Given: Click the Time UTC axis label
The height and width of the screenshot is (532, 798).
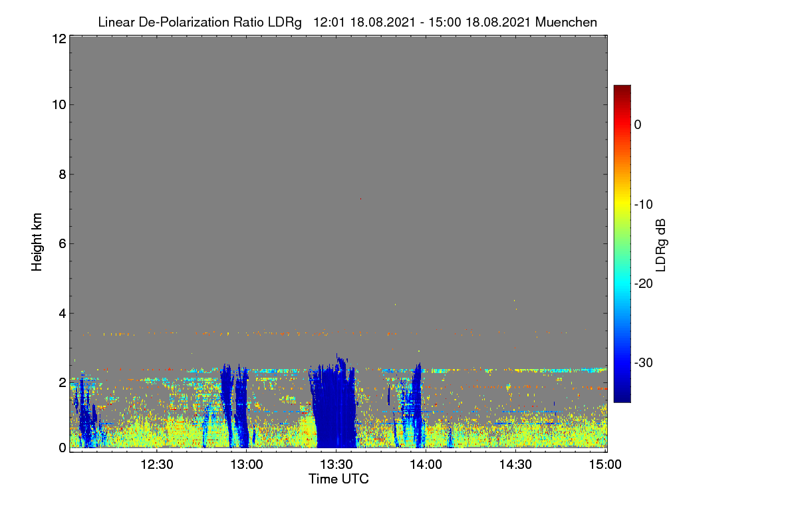Looking at the screenshot, I should (338, 479).
